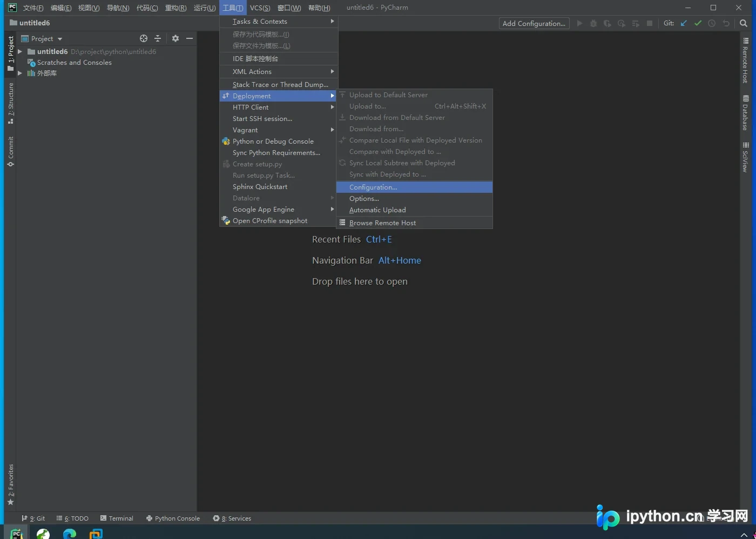Image resolution: width=756 pixels, height=539 pixels.
Task: Select Browse Remote Host entry
Action: coord(414,223)
